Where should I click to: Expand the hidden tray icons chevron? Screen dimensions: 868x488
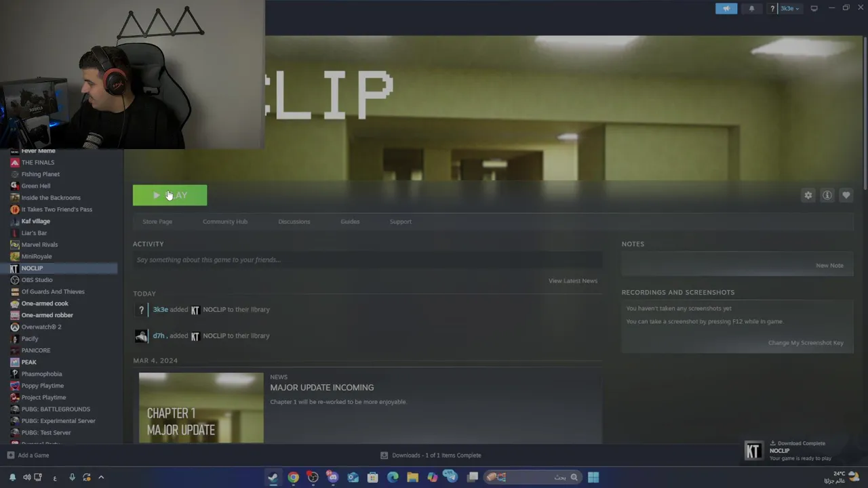tap(101, 477)
